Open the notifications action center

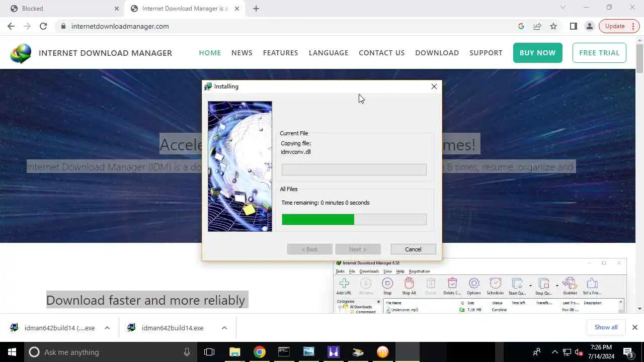click(x=628, y=352)
